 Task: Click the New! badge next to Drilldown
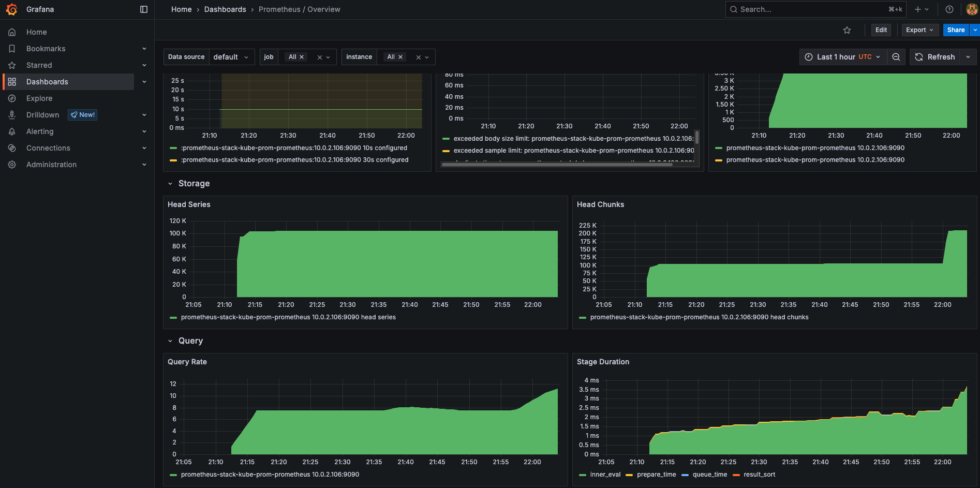(83, 115)
